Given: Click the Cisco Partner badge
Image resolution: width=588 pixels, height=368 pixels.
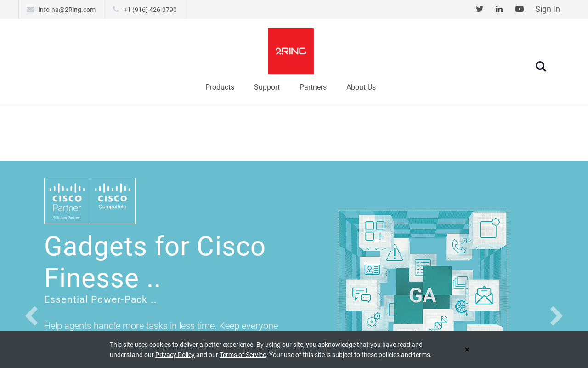Looking at the screenshot, I should coord(67,201).
